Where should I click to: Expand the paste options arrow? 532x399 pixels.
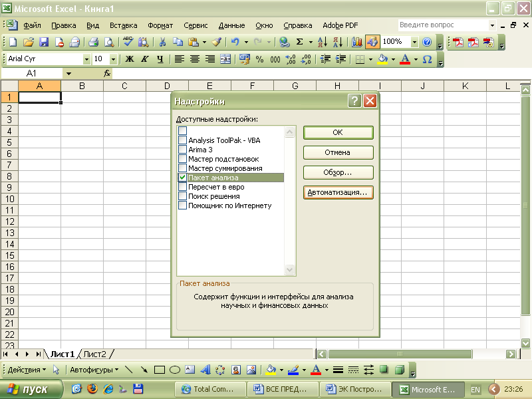[204, 42]
